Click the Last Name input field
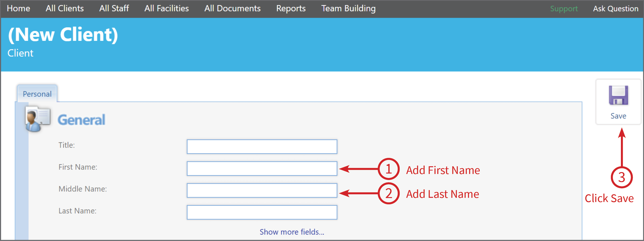The width and height of the screenshot is (644, 241). tap(262, 212)
